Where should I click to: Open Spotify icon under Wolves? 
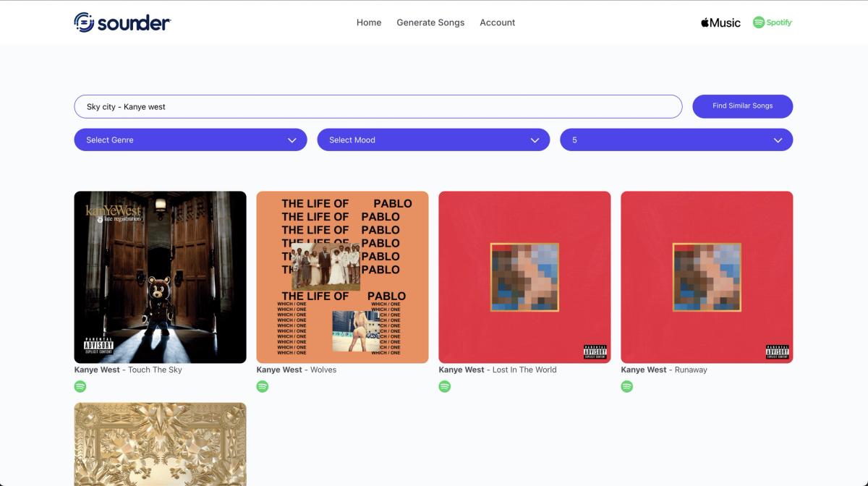tap(263, 387)
